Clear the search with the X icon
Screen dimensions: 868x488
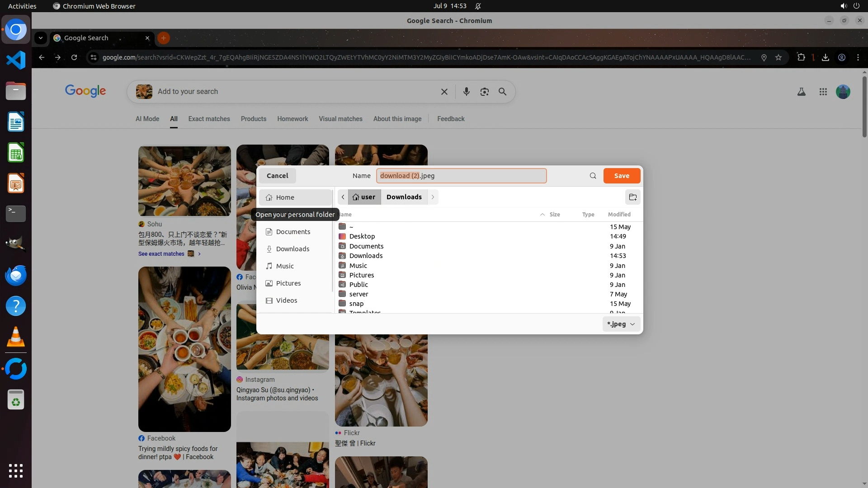click(x=444, y=92)
